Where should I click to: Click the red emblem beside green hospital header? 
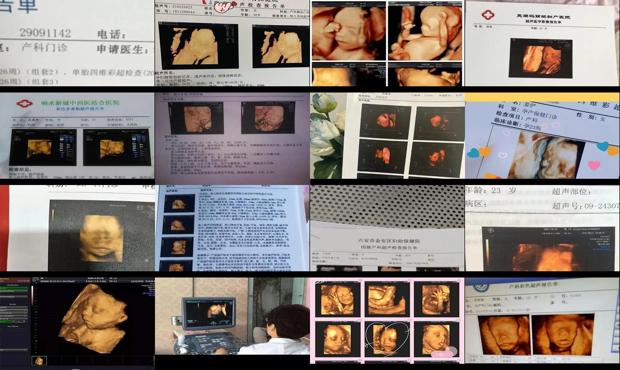click(24, 104)
